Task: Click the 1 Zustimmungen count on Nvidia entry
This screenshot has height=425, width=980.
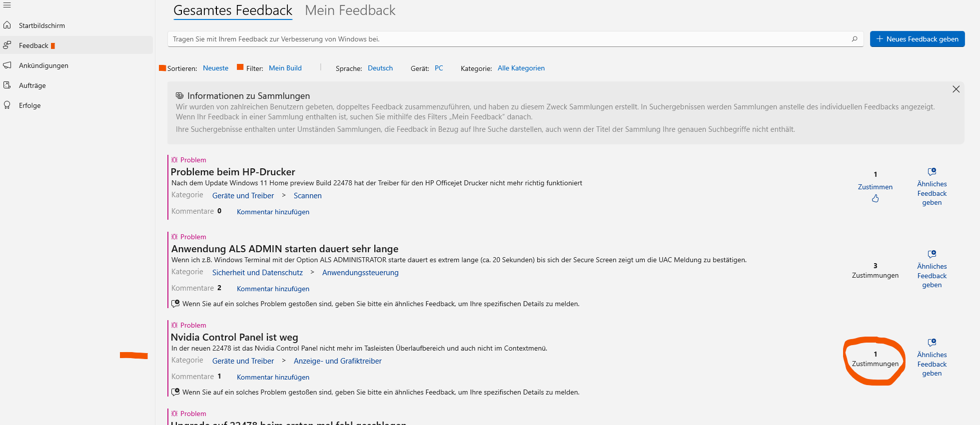Action: 875,359
